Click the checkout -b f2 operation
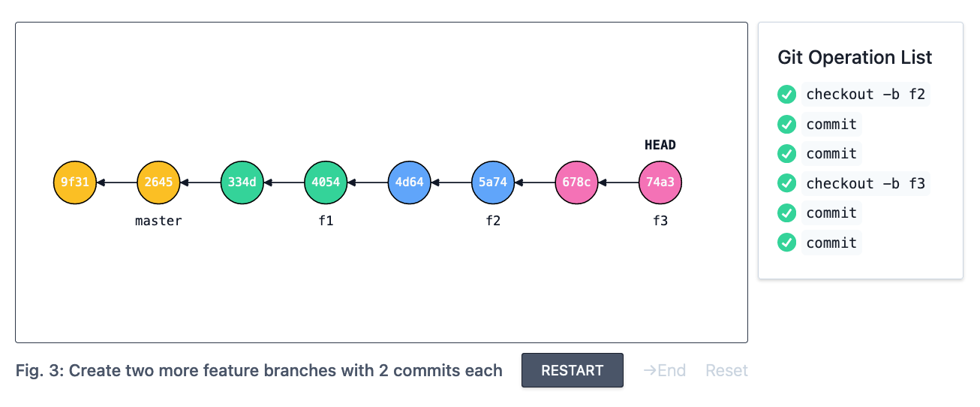 (865, 95)
